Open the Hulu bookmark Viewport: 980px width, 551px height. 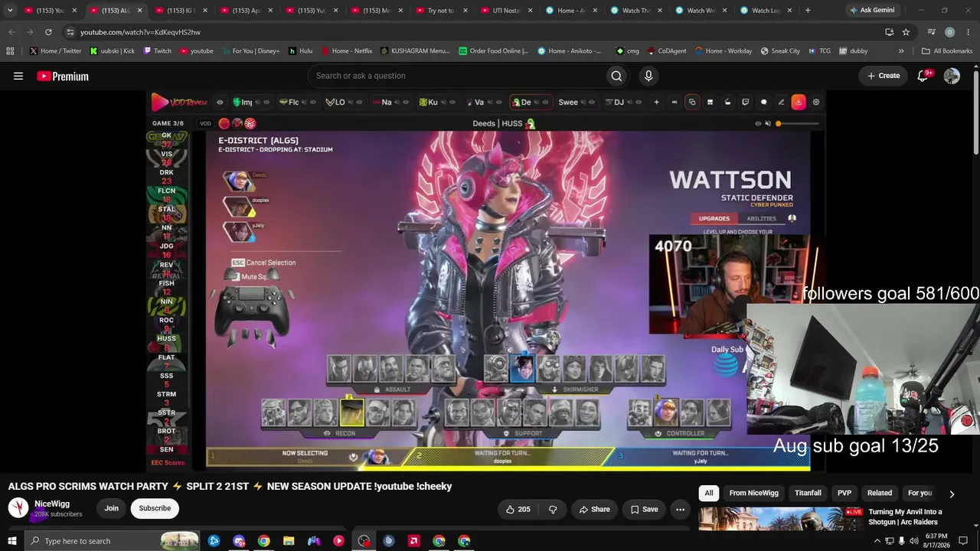300,51
